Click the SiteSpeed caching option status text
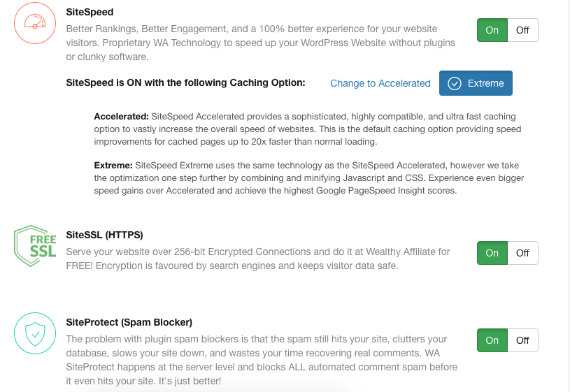 (x=185, y=83)
